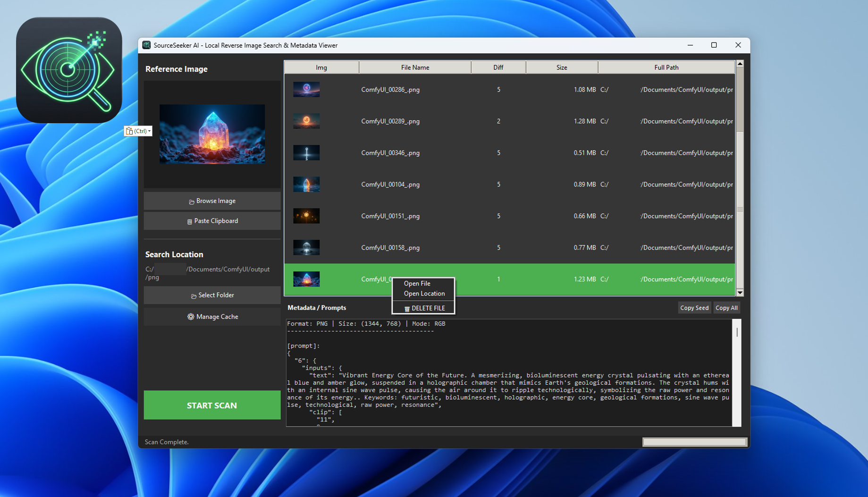
Task: Click the progress bar in the status bar
Action: point(694,442)
